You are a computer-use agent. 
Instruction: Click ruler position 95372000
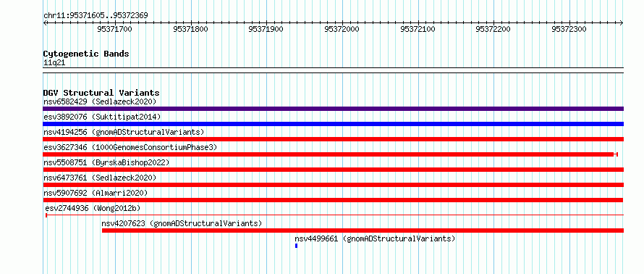point(342,29)
